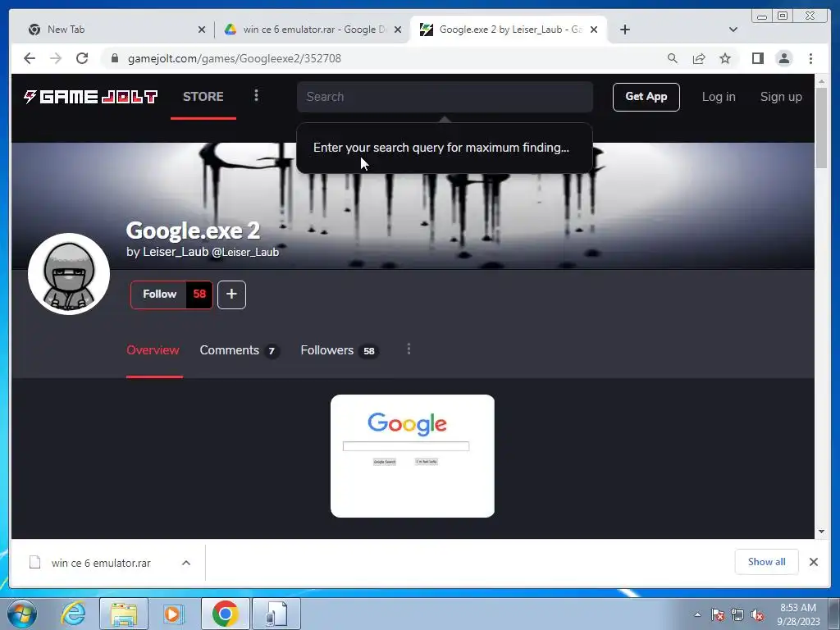Launch Internet Explorer from the taskbar

pyautogui.click(x=73, y=614)
